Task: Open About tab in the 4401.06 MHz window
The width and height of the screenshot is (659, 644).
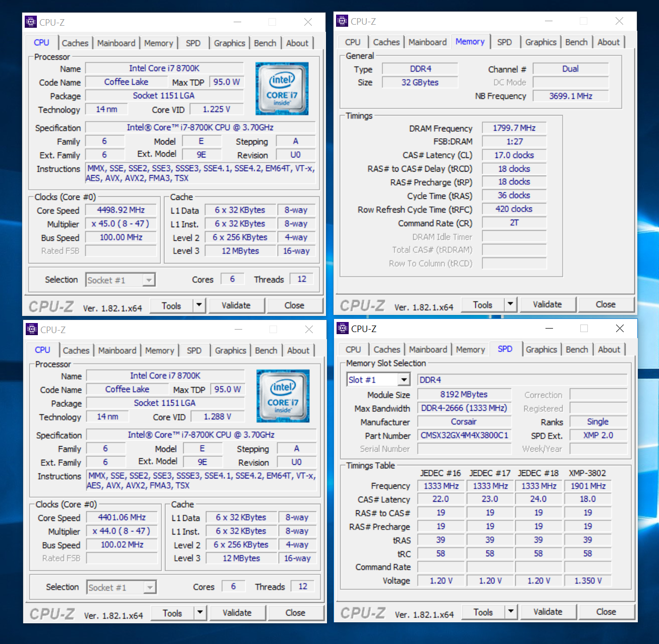Action: (298, 350)
